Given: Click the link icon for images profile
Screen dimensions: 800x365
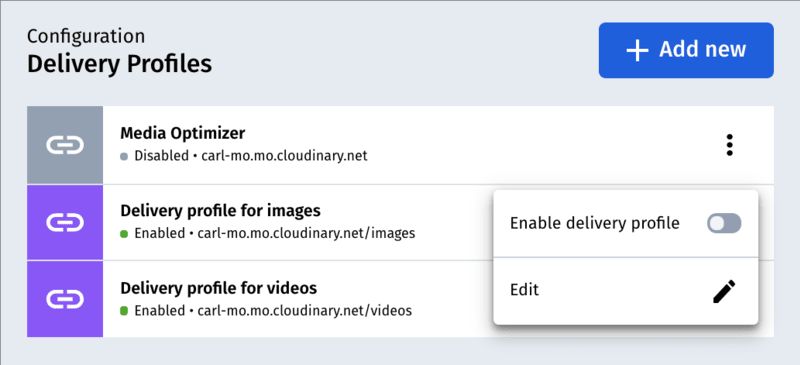Looking at the screenshot, I should coord(65,223).
